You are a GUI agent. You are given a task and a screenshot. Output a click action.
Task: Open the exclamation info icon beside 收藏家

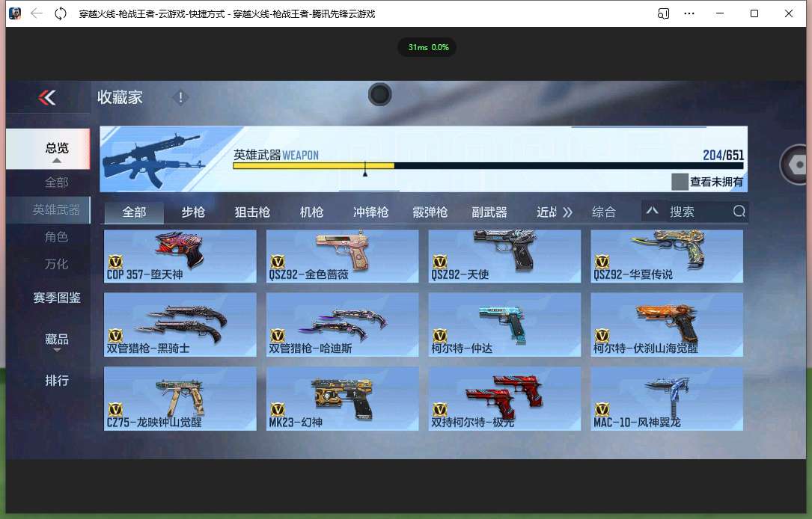click(x=180, y=97)
